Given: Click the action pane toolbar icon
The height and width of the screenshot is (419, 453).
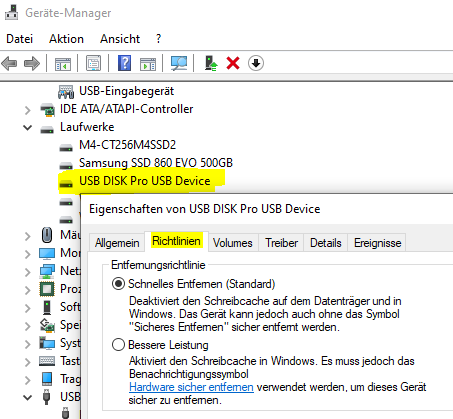Looking at the screenshot, I should [148, 63].
